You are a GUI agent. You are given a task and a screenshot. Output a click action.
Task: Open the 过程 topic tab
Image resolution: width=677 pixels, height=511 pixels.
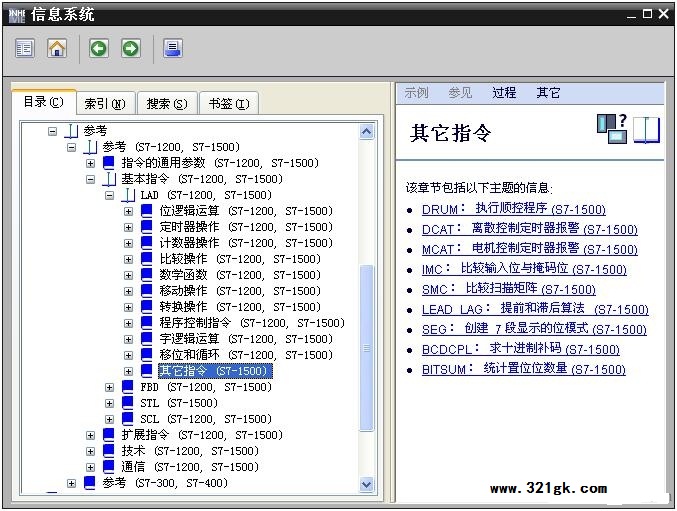pos(504,92)
